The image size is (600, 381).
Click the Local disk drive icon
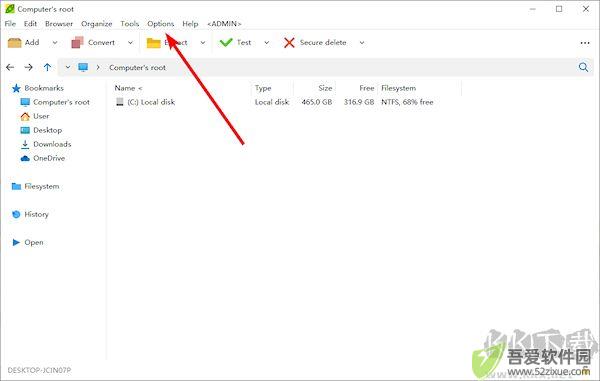click(120, 102)
